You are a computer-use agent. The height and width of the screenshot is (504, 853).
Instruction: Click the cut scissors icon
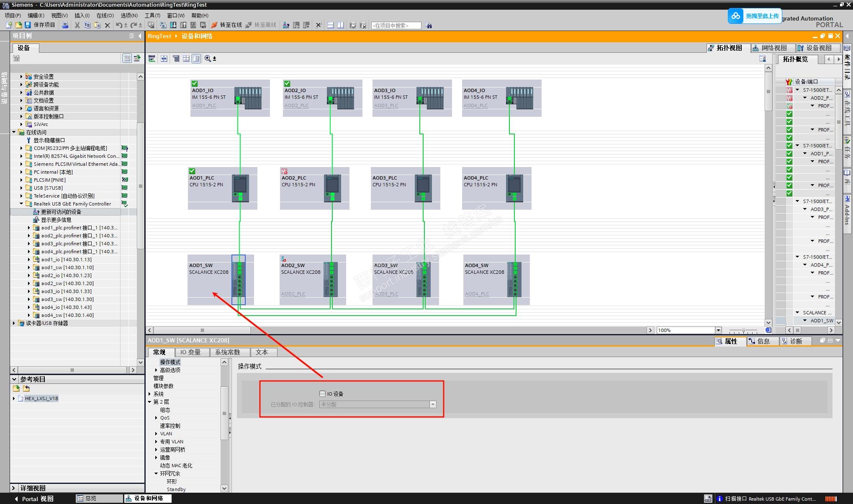77,25
